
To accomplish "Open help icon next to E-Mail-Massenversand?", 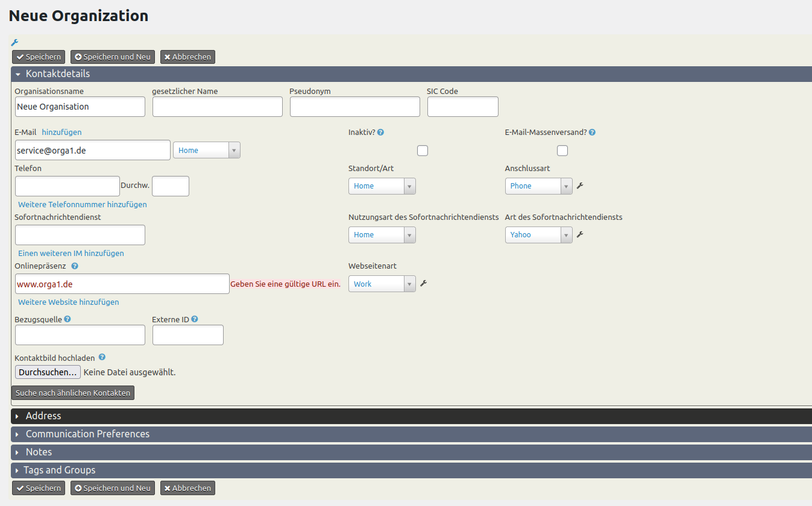I will click(592, 133).
